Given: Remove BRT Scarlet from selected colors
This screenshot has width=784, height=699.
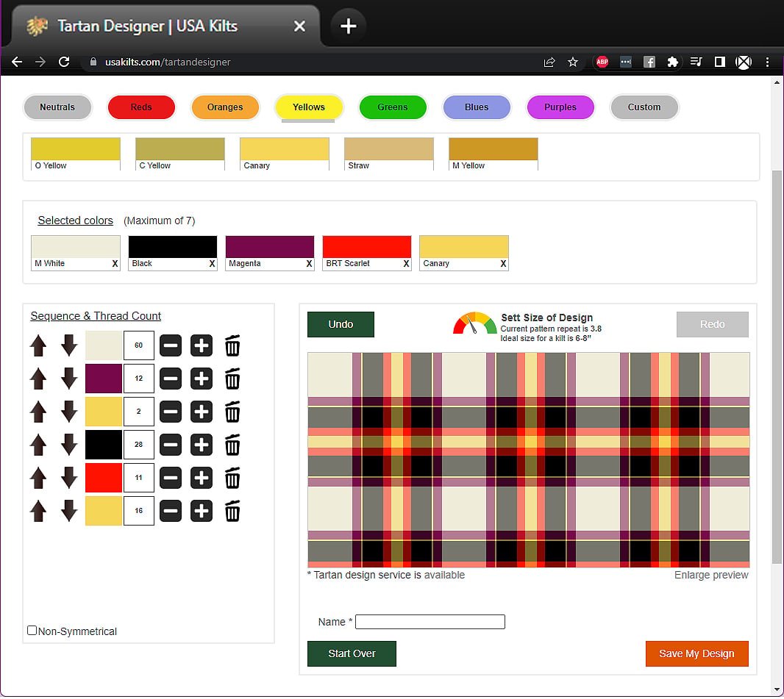Looking at the screenshot, I should coord(406,264).
